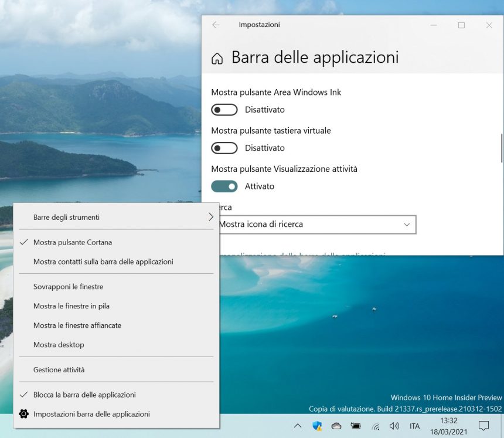This screenshot has height=438, width=504.
Task: Uncheck Mostra pulsante Cortana
Action: (x=117, y=242)
